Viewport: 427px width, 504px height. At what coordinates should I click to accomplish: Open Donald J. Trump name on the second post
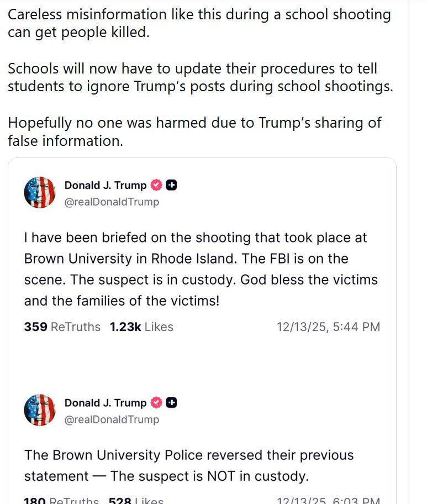point(106,403)
